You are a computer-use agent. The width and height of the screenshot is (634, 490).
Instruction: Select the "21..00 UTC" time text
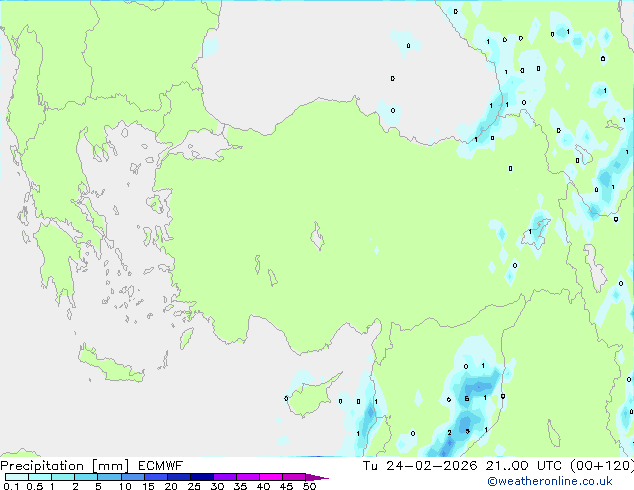point(524,466)
